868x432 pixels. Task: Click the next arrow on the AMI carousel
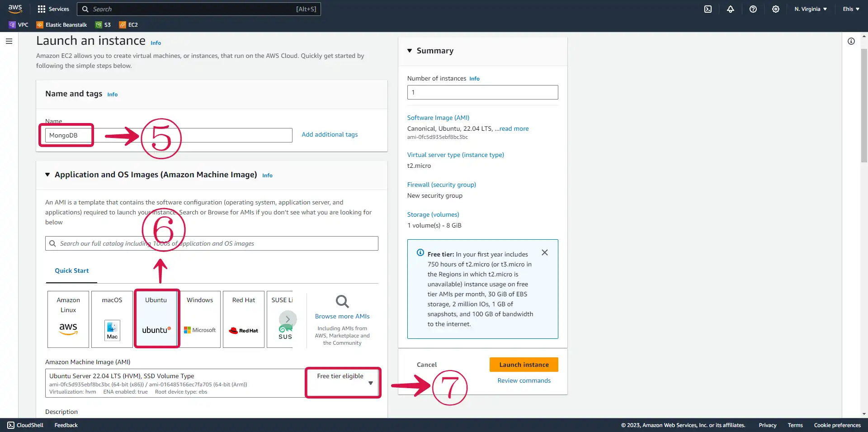(x=288, y=319)
